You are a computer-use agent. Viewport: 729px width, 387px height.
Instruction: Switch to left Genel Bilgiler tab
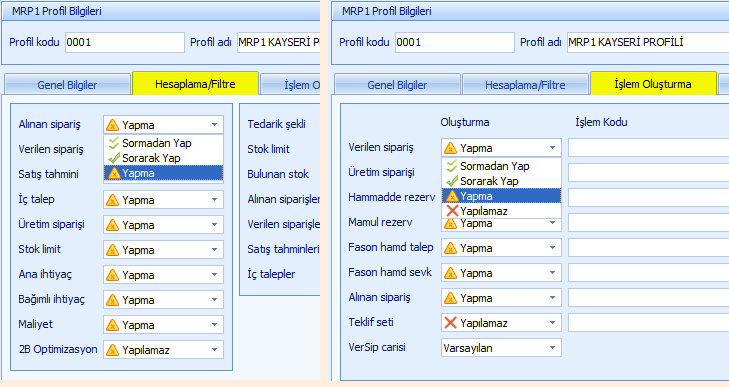pos(67,85)
